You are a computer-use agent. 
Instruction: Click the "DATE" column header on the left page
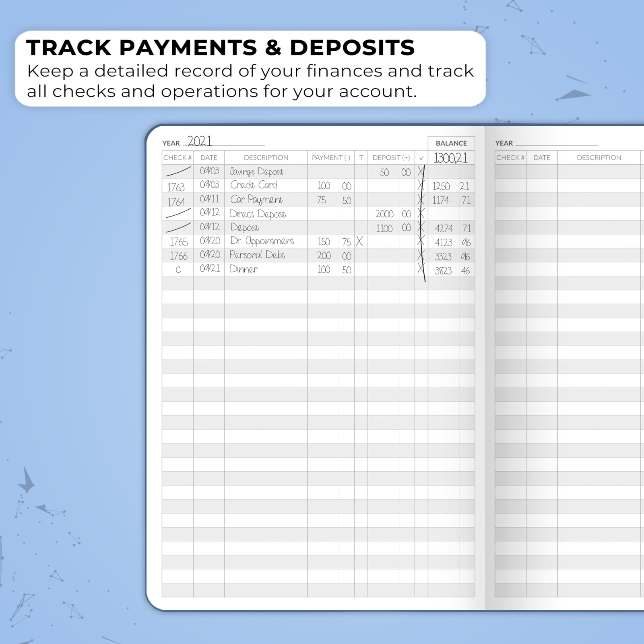point(209,158)
